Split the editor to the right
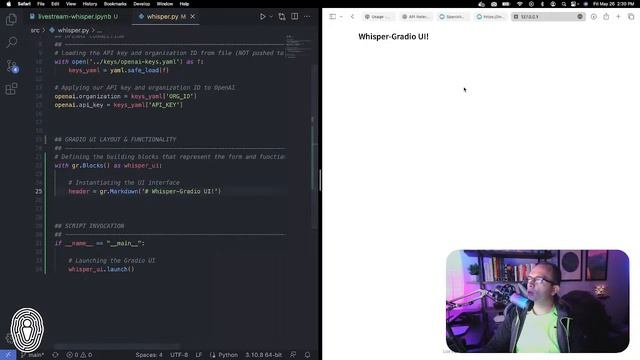The image size is (640, 360). point(294,17)
